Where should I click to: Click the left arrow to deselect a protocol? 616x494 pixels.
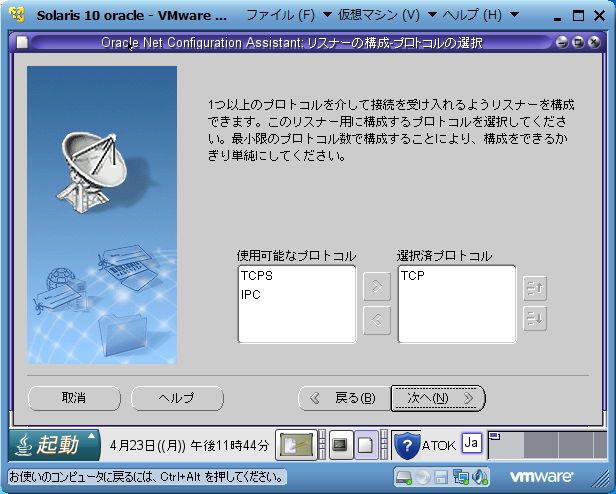click(377, 321)
